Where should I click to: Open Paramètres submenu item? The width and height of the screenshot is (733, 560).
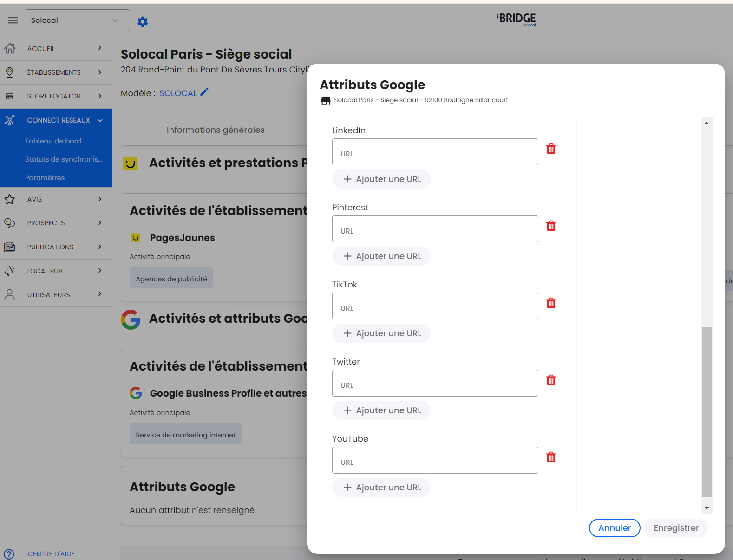(45, 178)
